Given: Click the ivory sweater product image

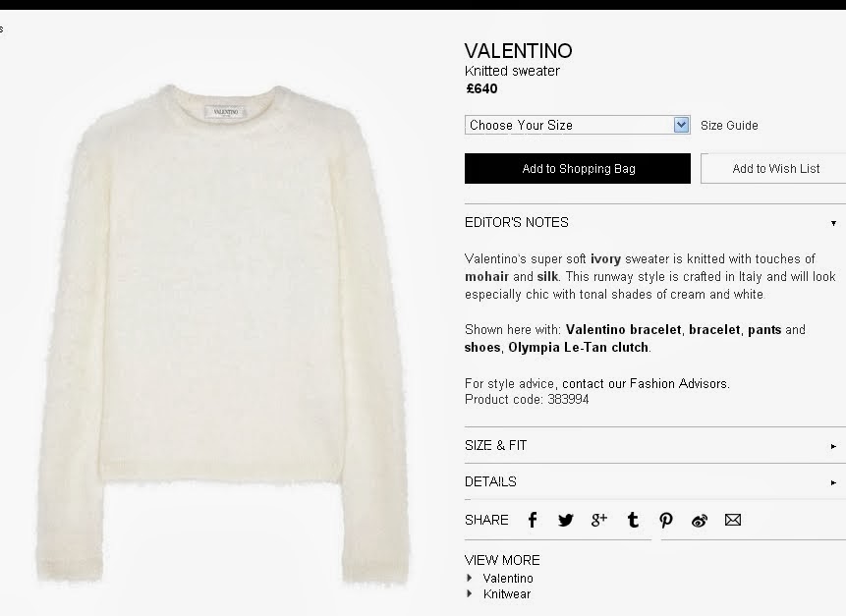Looking at the screenshot, I should 223,334.
